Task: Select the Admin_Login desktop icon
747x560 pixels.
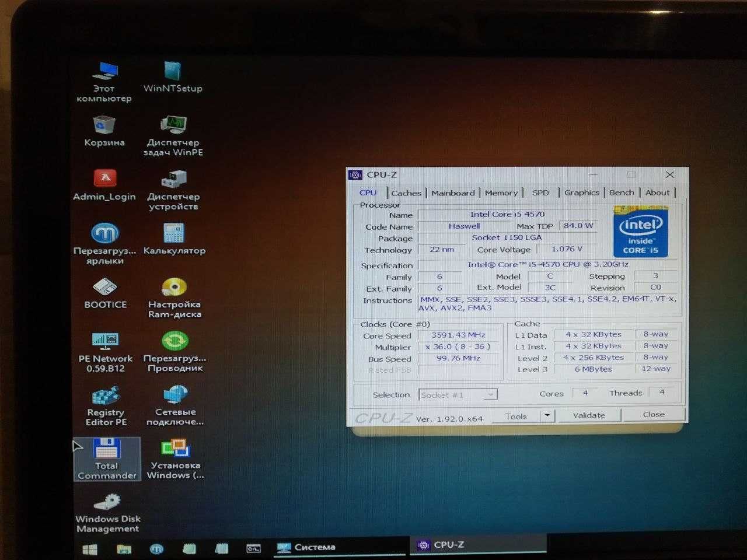Action: [104, 185]
